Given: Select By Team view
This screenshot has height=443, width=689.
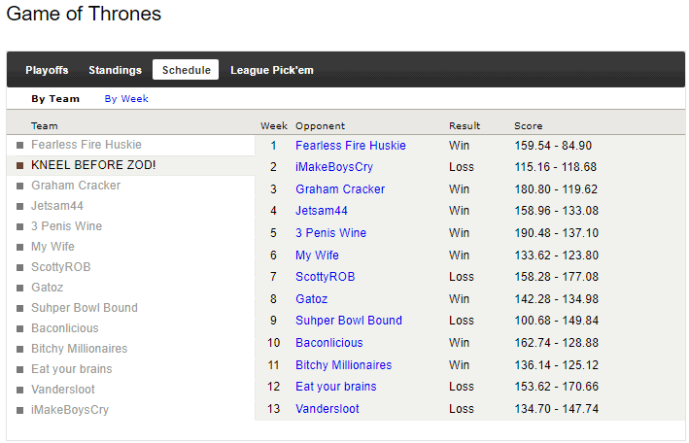Looking at the screenshot, I should 55,99.
